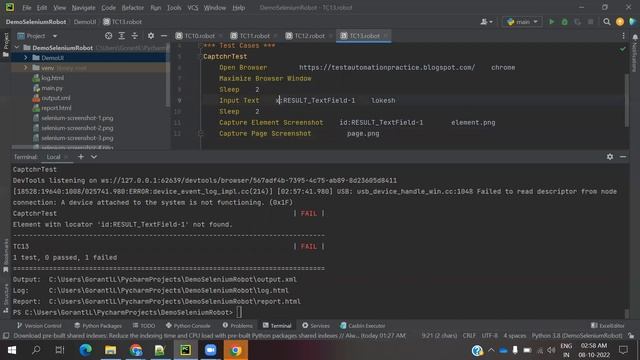This screenshot has height=360, width=640.
Task: Open Windows Start menu
Action: [x=12, y=350]
